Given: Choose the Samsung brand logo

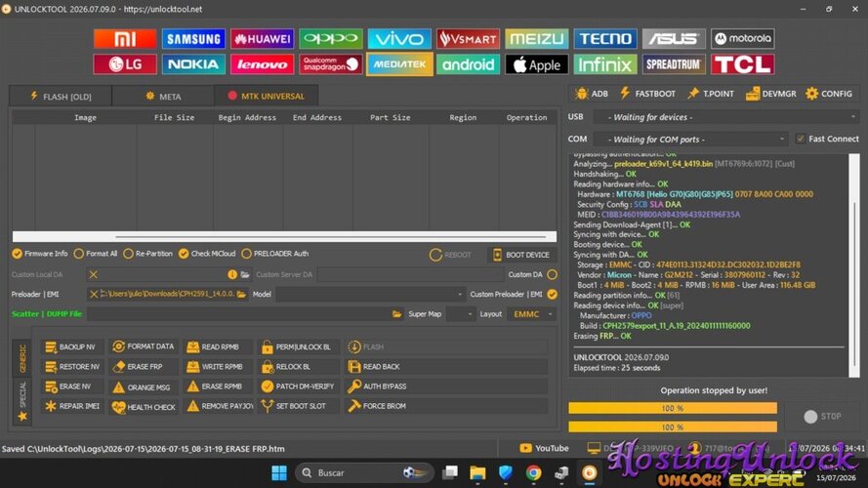Looking at the screenshot, I should [193, 39].
